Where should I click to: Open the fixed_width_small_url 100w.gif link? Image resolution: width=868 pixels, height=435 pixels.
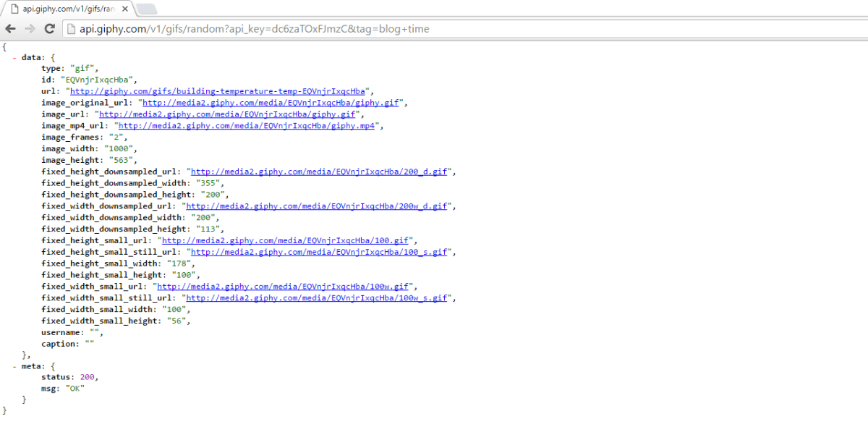284,287
